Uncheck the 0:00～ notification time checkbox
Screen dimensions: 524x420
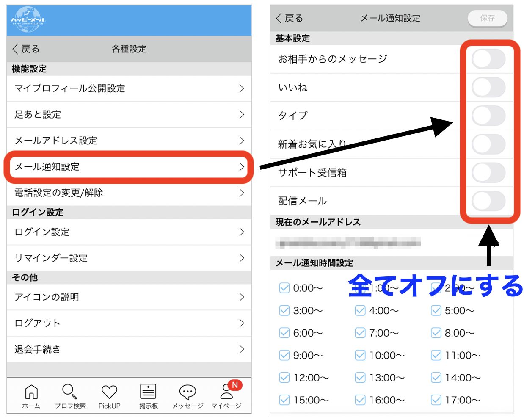pos(284,288)
